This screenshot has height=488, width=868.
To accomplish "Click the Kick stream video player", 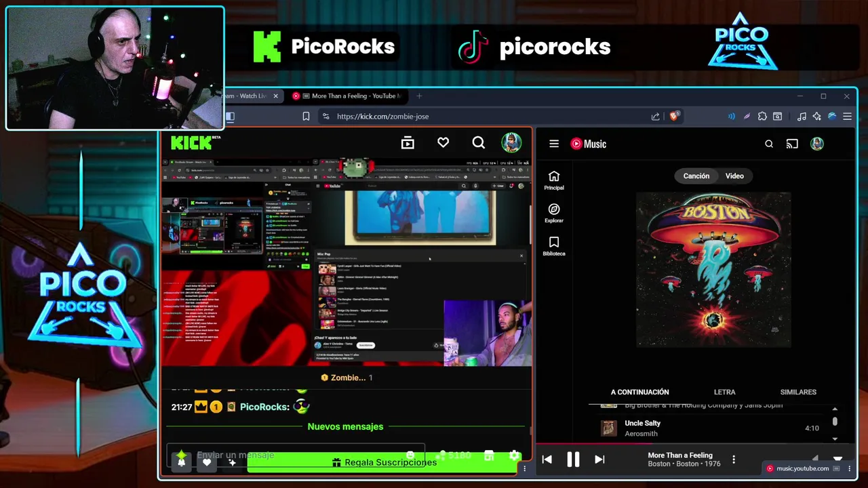I will pyautogui.click(x=347, y=262).
